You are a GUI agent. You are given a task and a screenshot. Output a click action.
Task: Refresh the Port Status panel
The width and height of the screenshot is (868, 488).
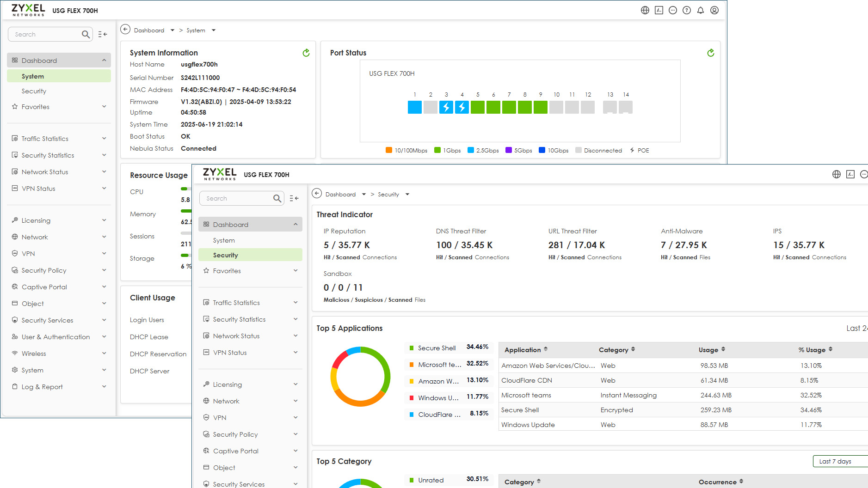711,53
